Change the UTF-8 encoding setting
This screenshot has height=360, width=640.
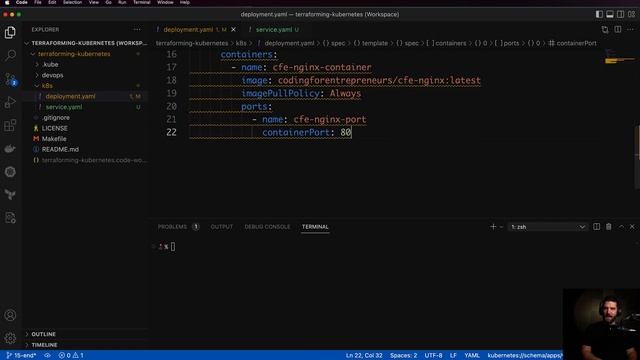(x=433, y=355)
